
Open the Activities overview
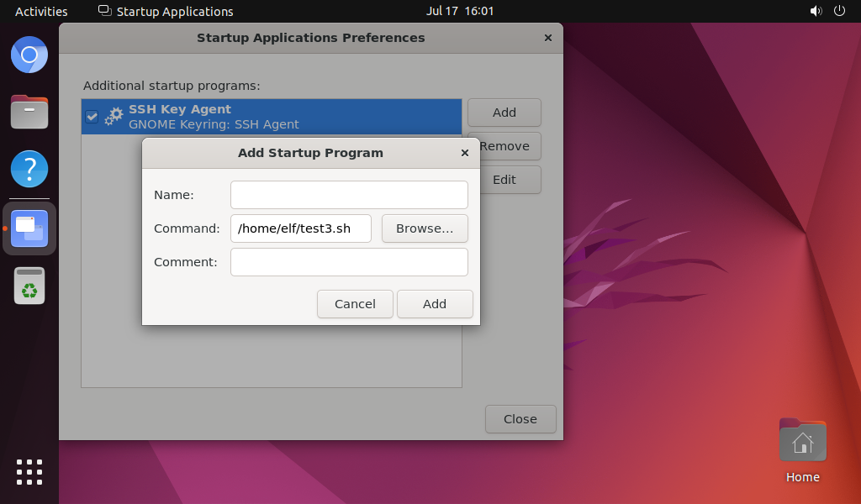point(41,11)
